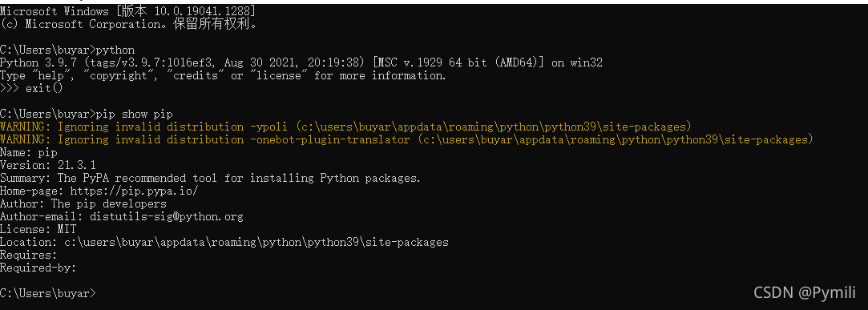Click the 'License: MIT' line

click(38, 229)
